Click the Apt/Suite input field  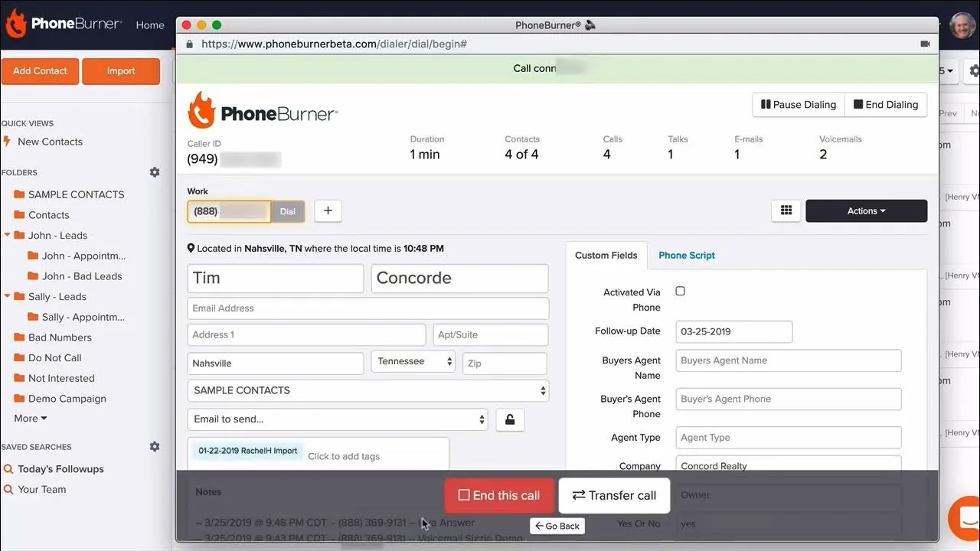click(x=491, y=335)
